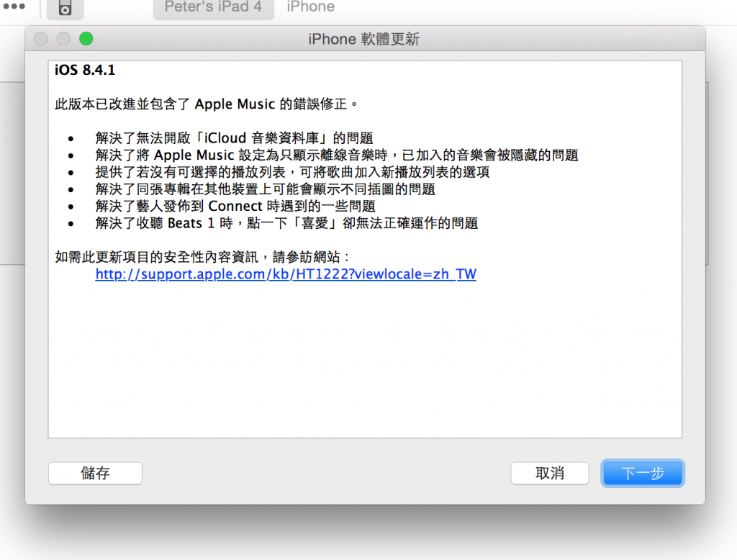Switch to the iPhone tab in iTunes
Viewport: 737px width, 560px height.
[311, 7]
